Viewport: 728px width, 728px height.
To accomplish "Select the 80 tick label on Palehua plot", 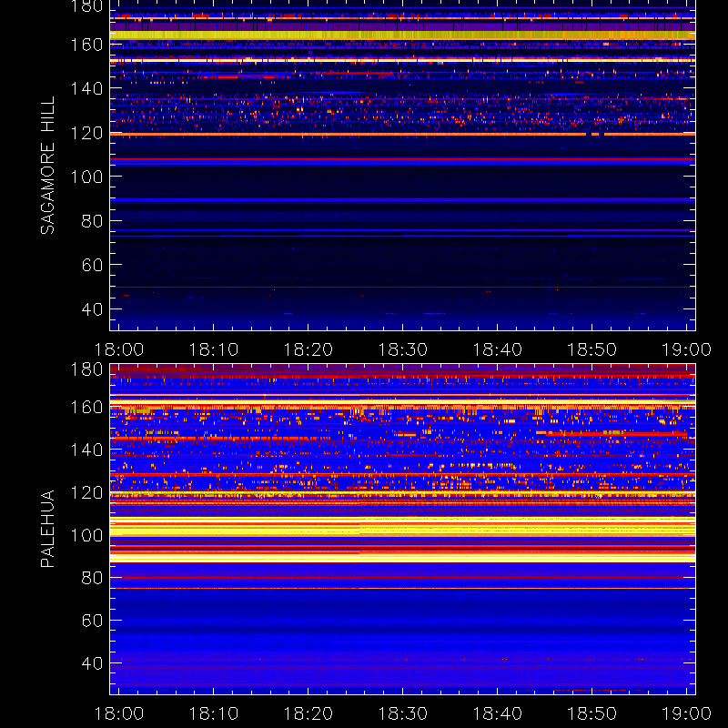I will pos(92,578).
